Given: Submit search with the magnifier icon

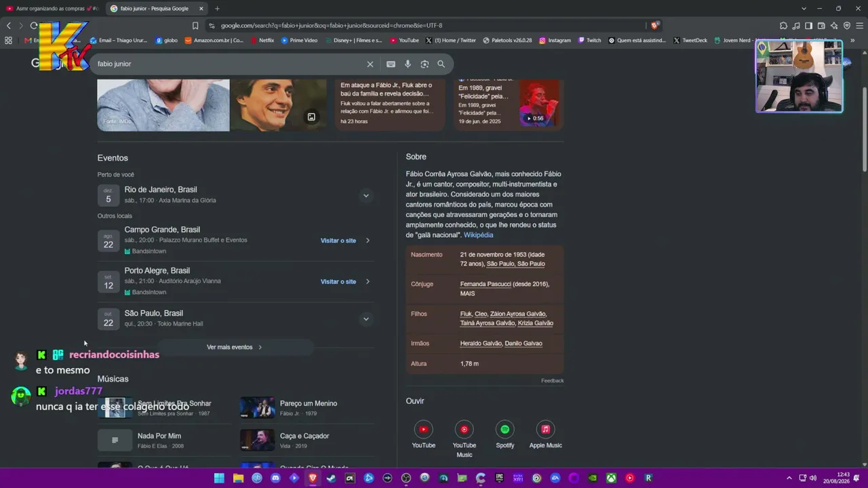Looking at the screenshot, I should click(441, 64).
